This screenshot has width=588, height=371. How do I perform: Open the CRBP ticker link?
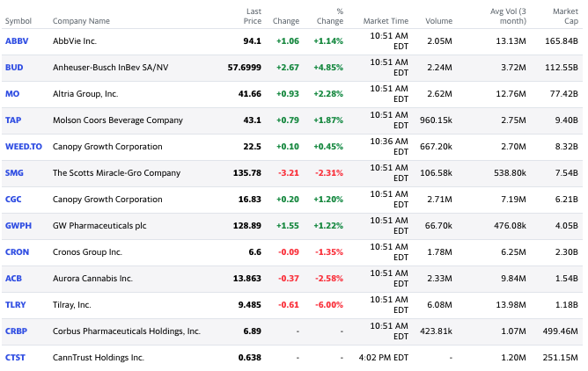pos(16,331)
